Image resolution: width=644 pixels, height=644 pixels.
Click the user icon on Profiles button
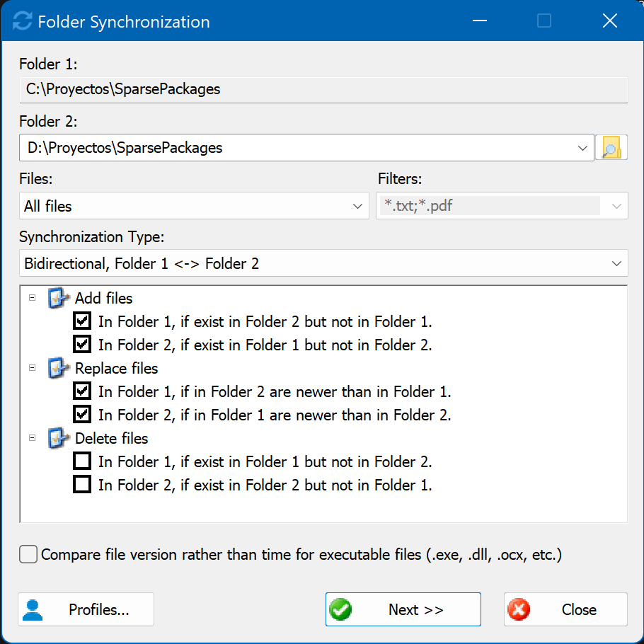coord(33,610)
